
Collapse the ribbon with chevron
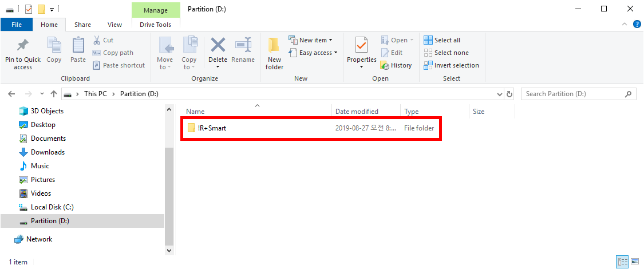click(x=625, y=24)
